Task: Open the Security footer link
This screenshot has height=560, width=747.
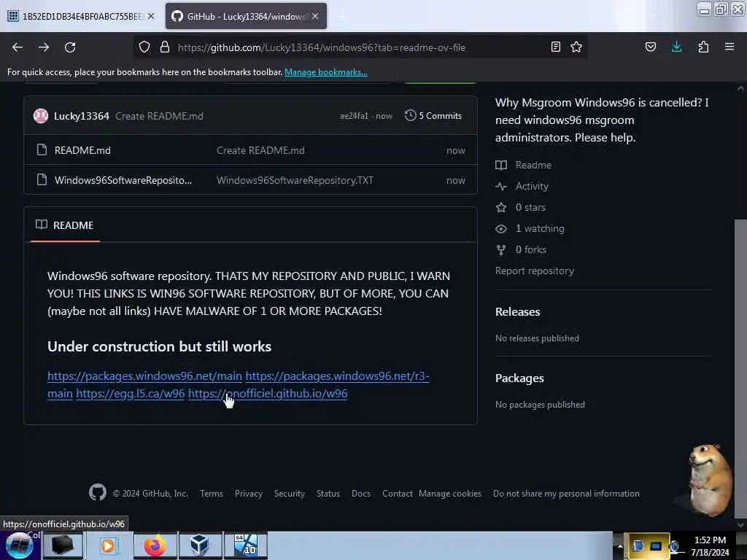Action: [x=289, y=494]
